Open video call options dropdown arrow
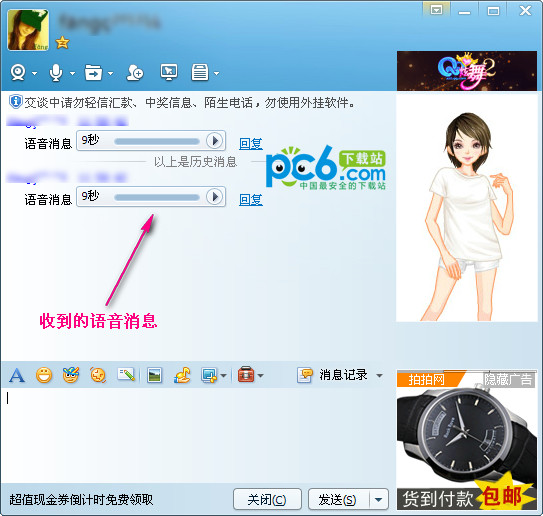Viewport: 543px width, 516px height. 34,73
